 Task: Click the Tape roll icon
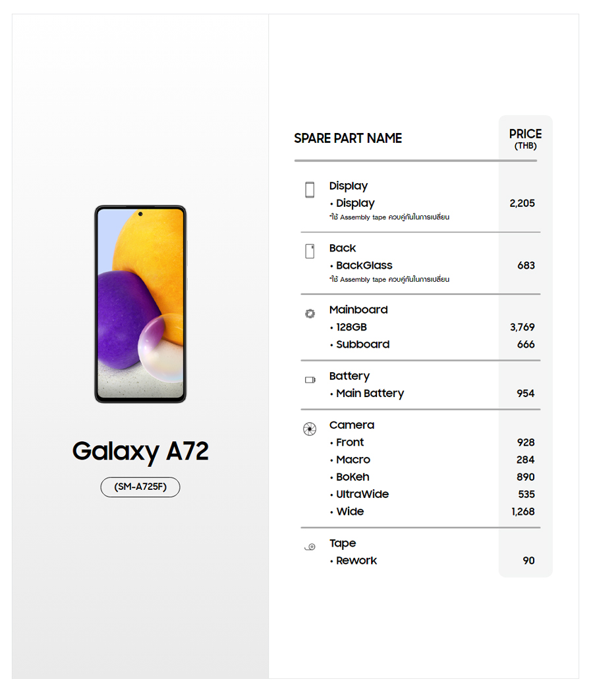coord(310,547)
